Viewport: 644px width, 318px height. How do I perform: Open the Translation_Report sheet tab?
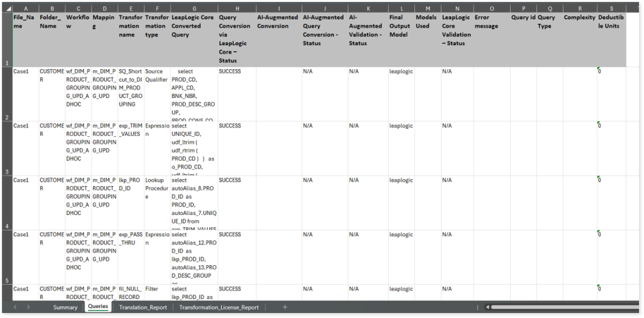pyautogui.click(x=142, y=307)
